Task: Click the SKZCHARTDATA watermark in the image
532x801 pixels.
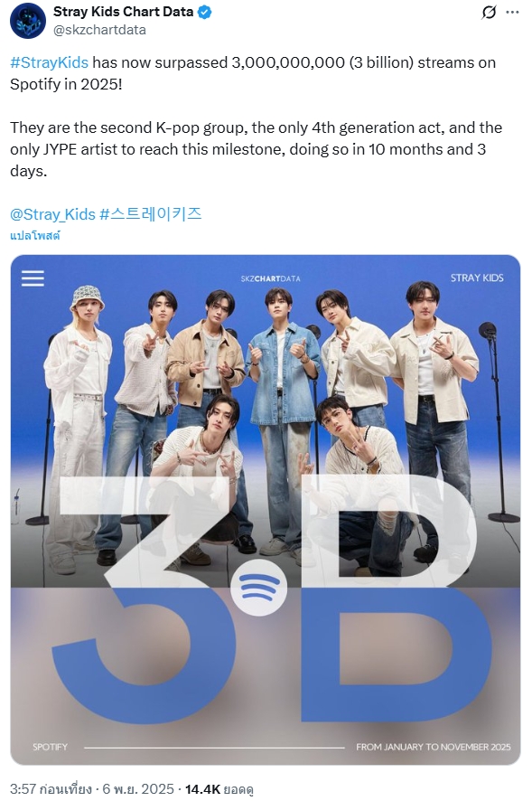Action: pos(271,278)
